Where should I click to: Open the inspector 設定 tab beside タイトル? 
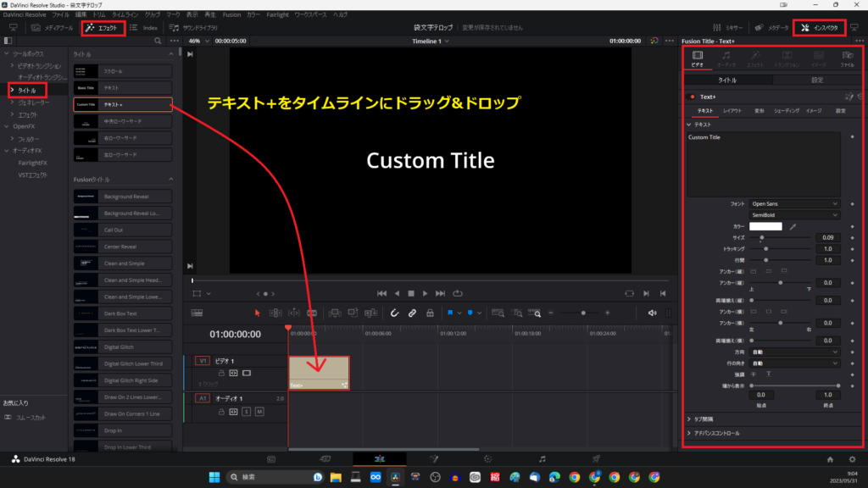[817, 80]
